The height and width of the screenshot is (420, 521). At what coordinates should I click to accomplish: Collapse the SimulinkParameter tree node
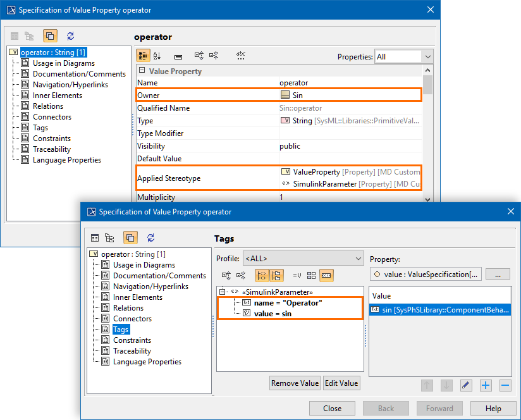(x=223, y=292)
